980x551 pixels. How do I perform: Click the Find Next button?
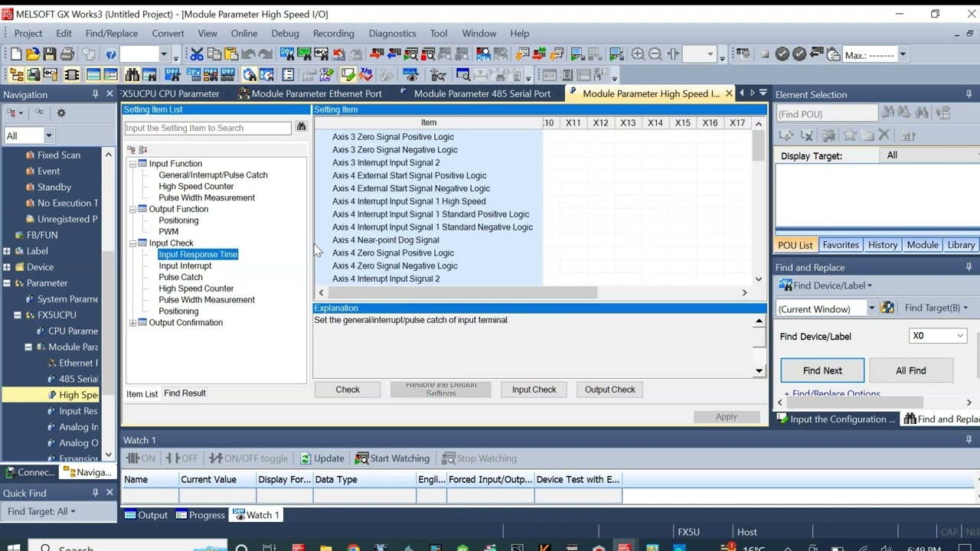[x=822, y=370]
